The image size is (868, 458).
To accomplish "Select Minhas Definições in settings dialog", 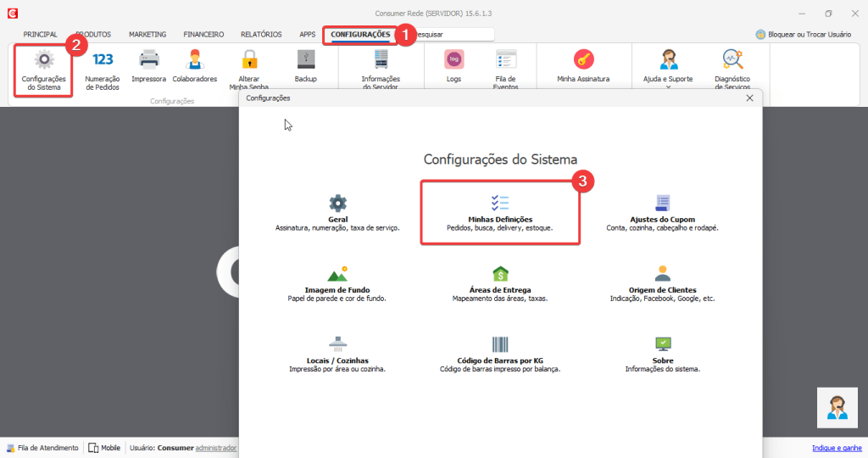I will coord(500,212).
